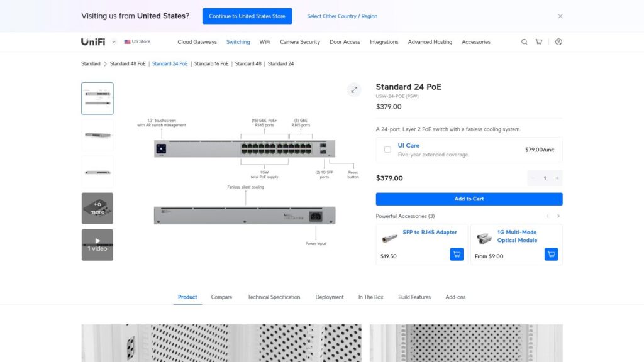Click the "Powerful Accessories (3)" heading
The height and width of the screenshot is (362, 644).
(x=406, y=216)
